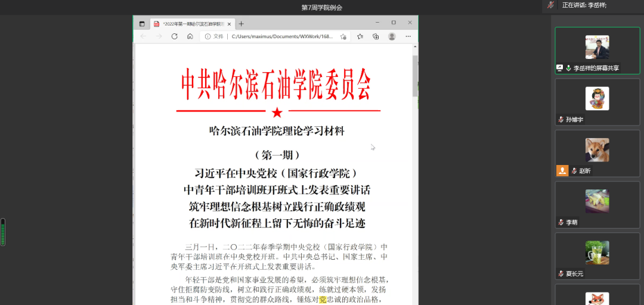Click the browser profile avatar icon

[x=392, y=36]
